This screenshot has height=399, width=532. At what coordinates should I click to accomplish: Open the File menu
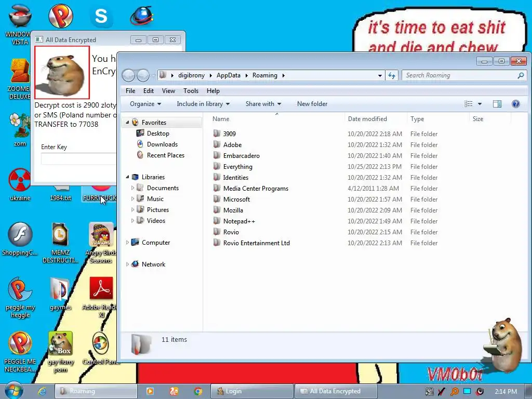click(130, 91)
